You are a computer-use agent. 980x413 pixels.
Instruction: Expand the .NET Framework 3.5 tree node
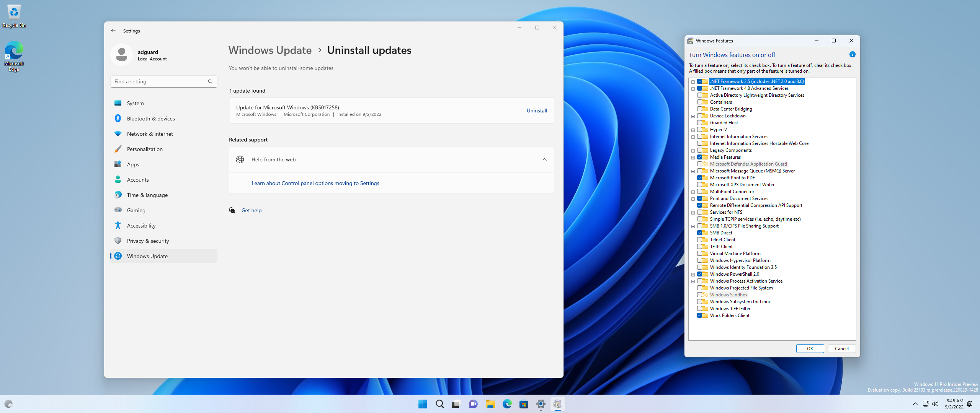pos(693,82)
